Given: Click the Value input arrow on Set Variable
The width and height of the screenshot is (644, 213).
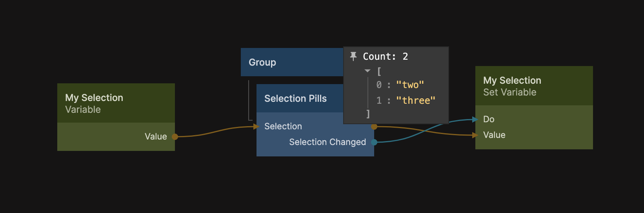Looking at the screenshot, I should (475, 135).
